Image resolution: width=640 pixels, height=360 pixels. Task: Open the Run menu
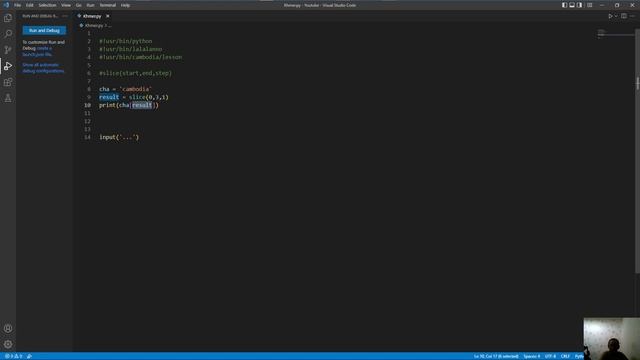[90, 5]
